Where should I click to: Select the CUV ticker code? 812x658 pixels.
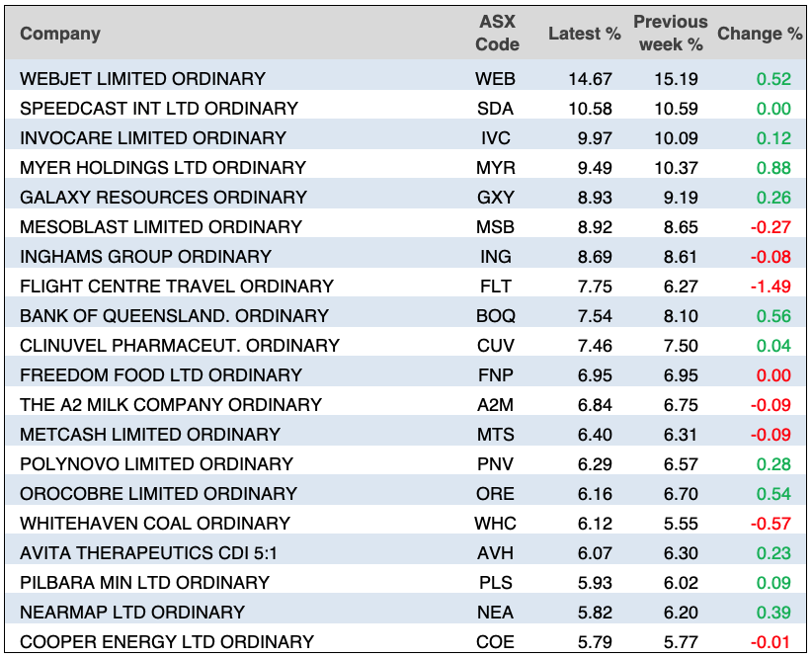point(496,346)
